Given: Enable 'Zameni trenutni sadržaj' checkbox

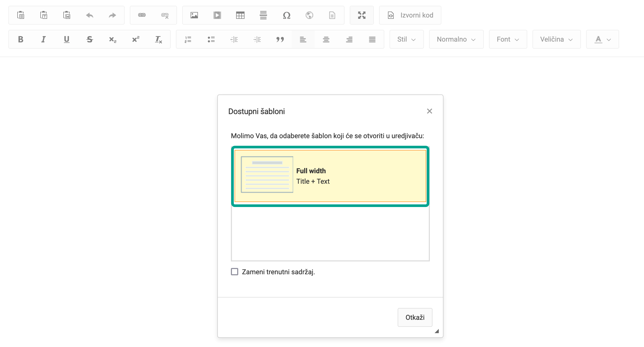Looking at the screenshot, I should click(x=235, y=272).
